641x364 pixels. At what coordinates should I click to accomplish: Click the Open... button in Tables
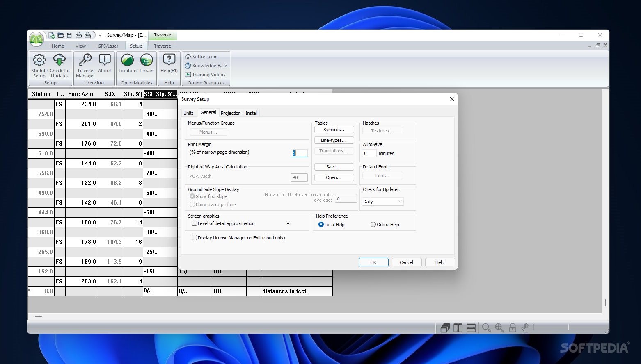click(x=334, y=177)
